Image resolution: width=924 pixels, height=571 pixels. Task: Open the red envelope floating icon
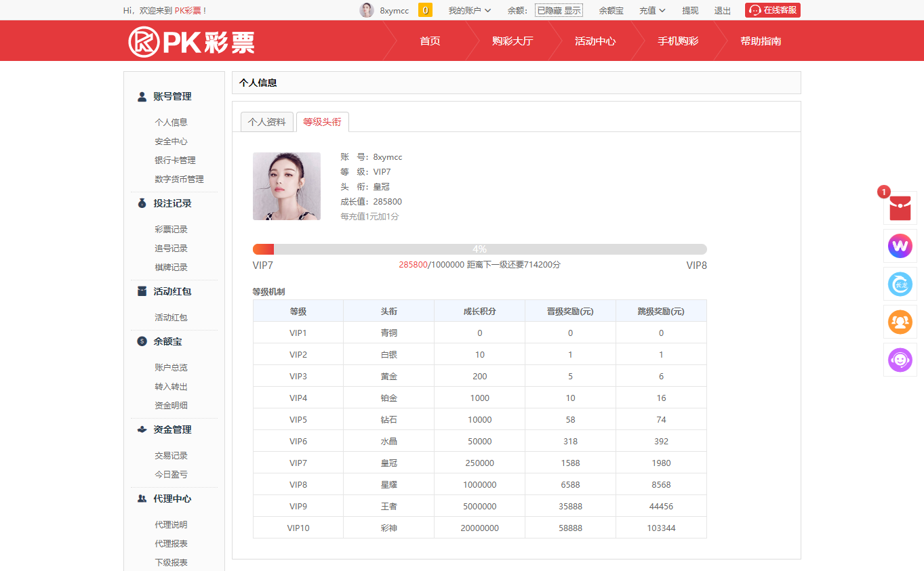point(900,208)
